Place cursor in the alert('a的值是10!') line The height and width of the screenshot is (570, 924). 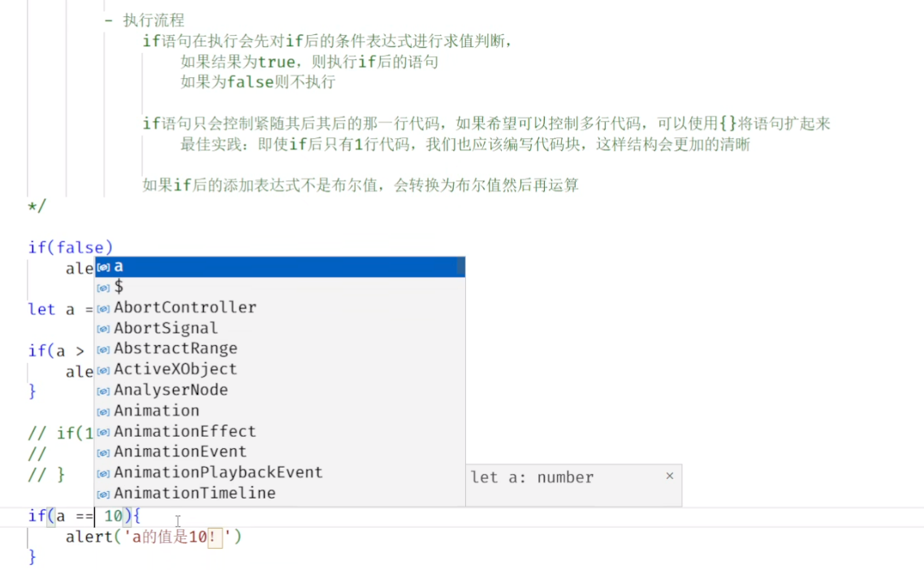coord(153,537)
